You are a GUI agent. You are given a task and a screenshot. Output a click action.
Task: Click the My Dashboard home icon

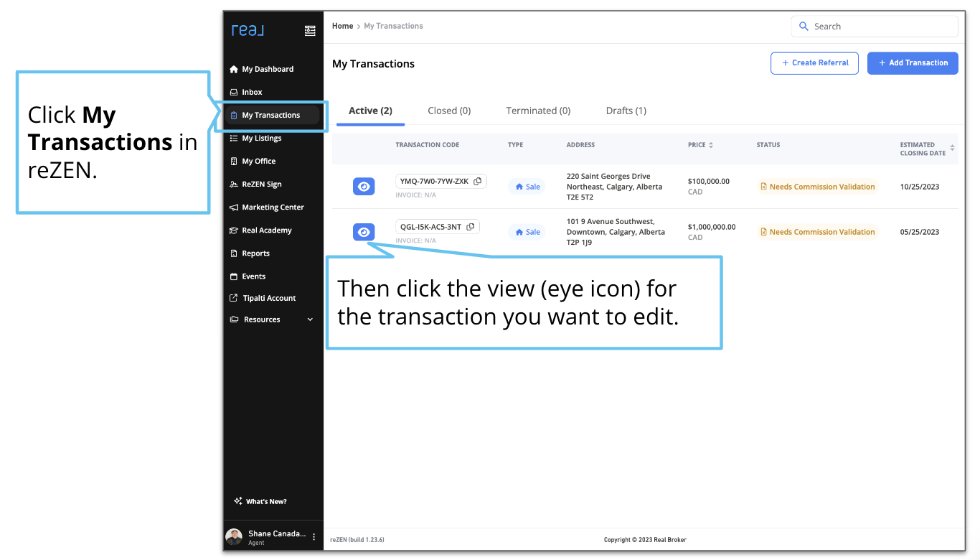pyautogui.click(x=234, y=69)
